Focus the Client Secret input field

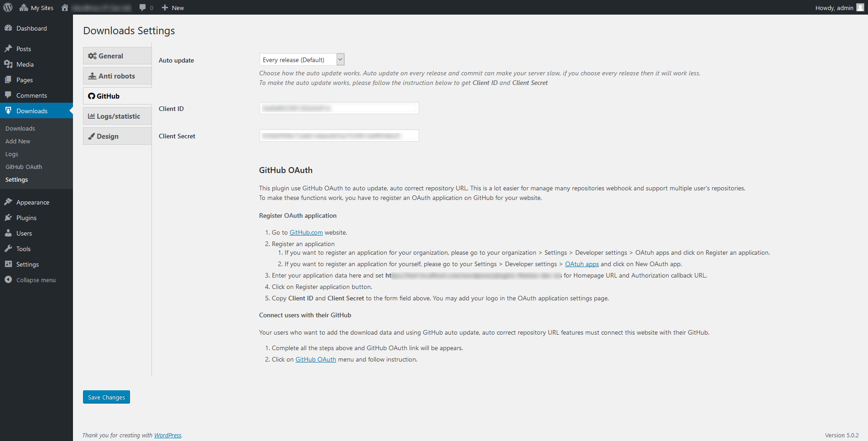[339, 136]
